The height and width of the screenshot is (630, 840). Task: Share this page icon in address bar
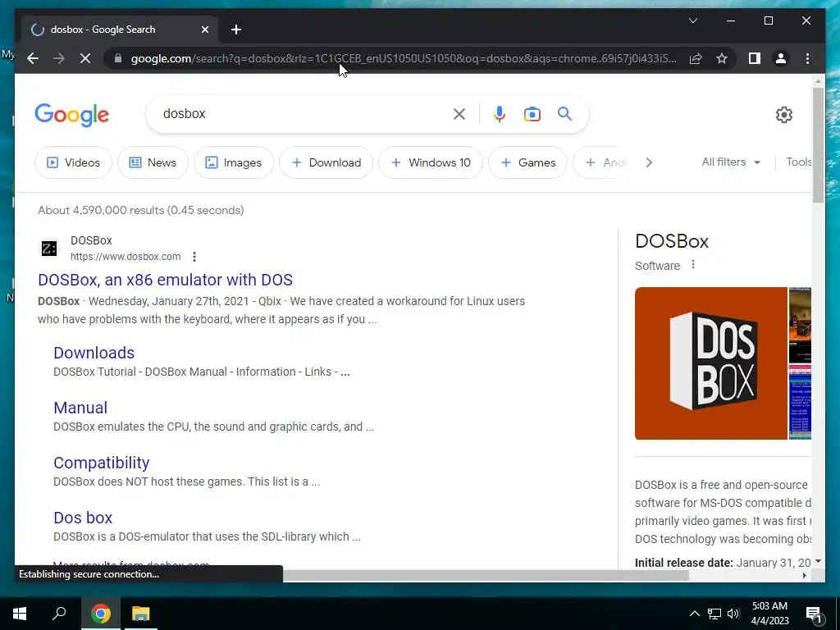pos(696,58)
